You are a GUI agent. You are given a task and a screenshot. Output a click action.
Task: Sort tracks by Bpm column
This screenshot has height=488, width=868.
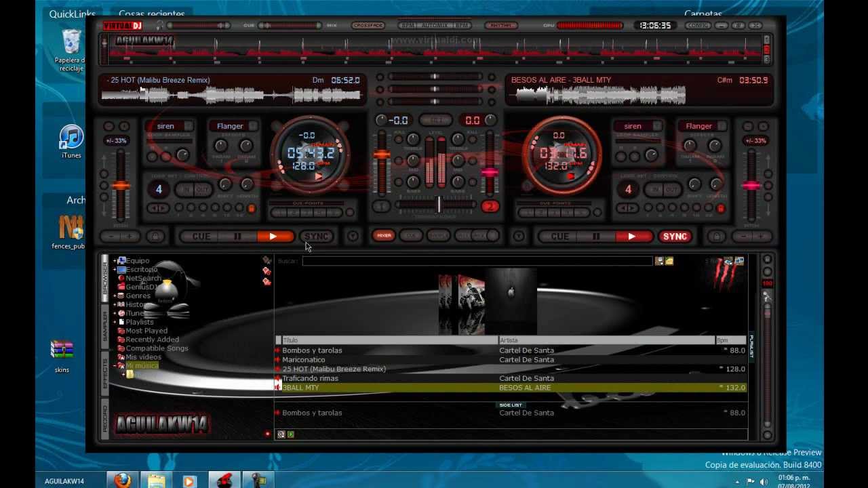(x=731, y=340)
